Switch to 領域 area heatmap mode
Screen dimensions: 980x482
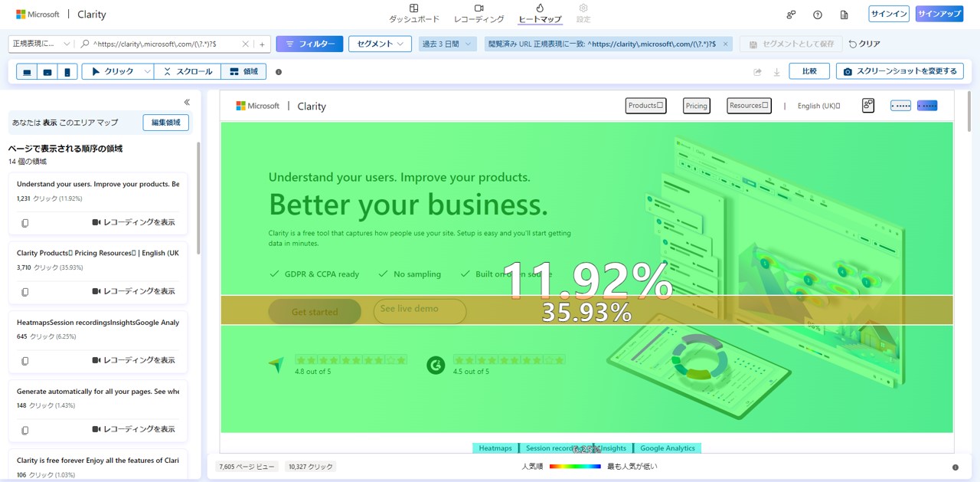[x=243, y=72]
